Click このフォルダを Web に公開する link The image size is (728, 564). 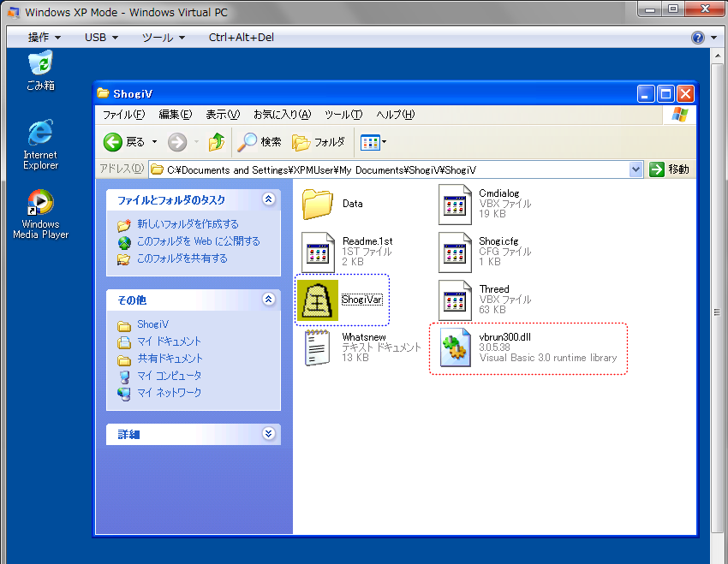coord(198,241)
